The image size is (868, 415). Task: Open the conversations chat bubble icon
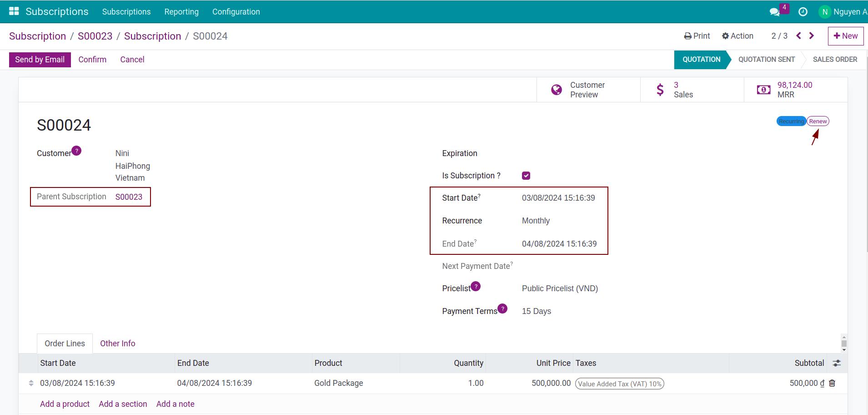click(x=775, y=12)
